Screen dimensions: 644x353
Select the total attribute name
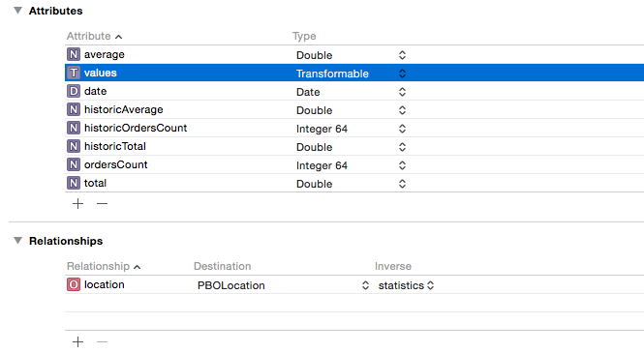[x=95, y=183]
